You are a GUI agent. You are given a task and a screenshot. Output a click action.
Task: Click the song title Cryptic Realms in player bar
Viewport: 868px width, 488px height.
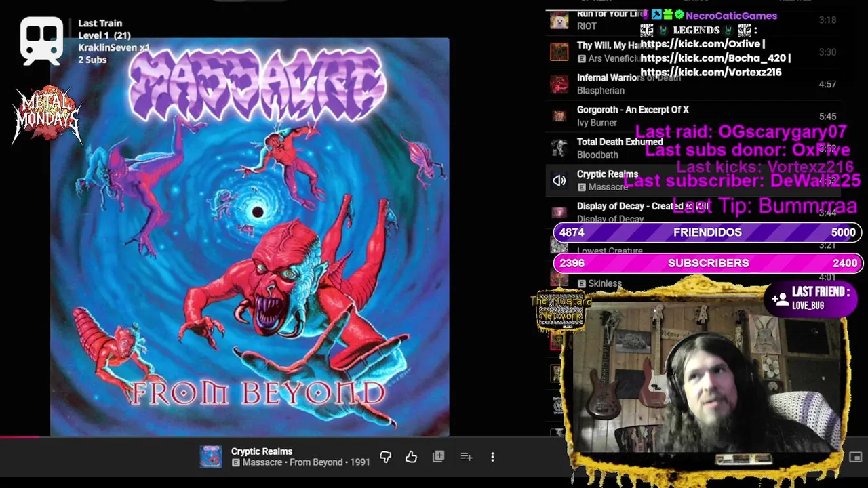262,451
